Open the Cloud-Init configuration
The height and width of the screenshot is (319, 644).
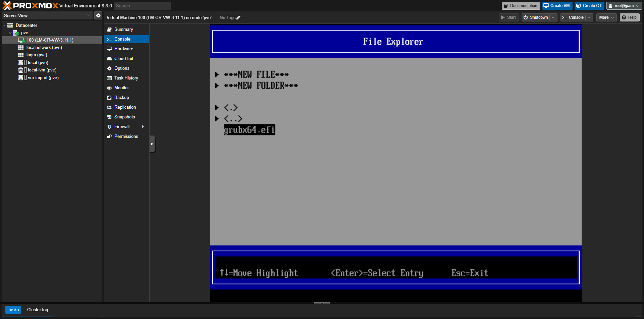coord(123,58)
